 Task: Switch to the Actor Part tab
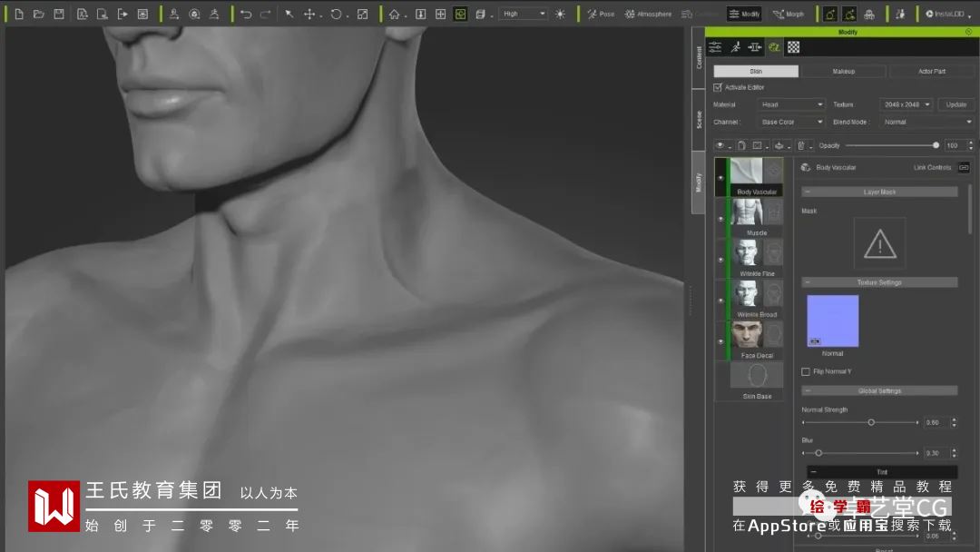(x=931, y=71)
